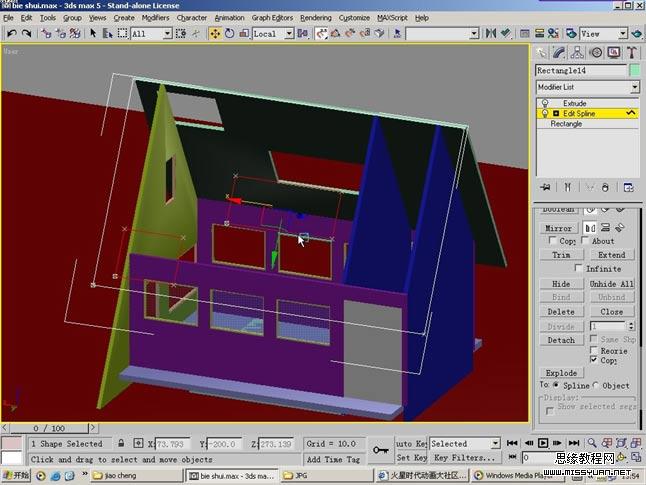Click the Bind to Space Warp tool

(75, 33)
